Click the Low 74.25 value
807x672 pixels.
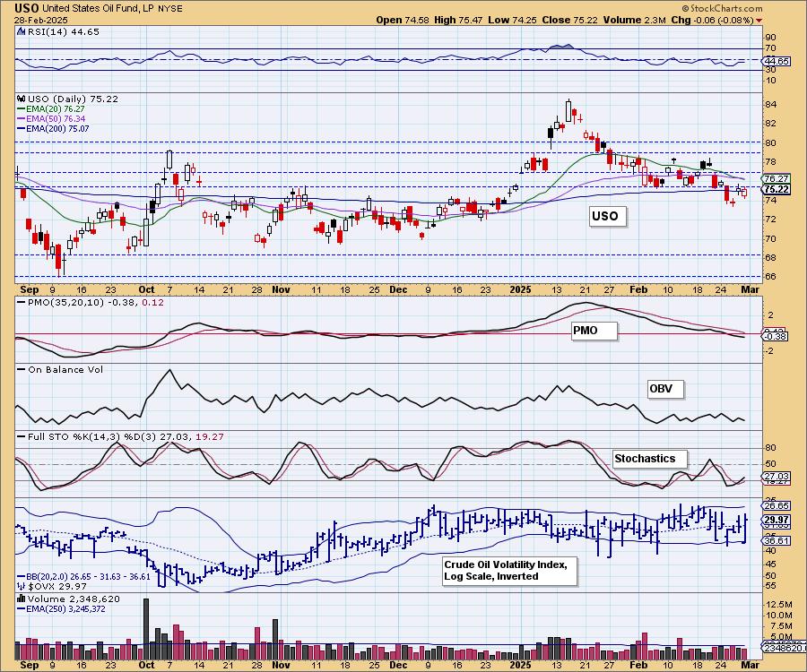tap(512, 20)
